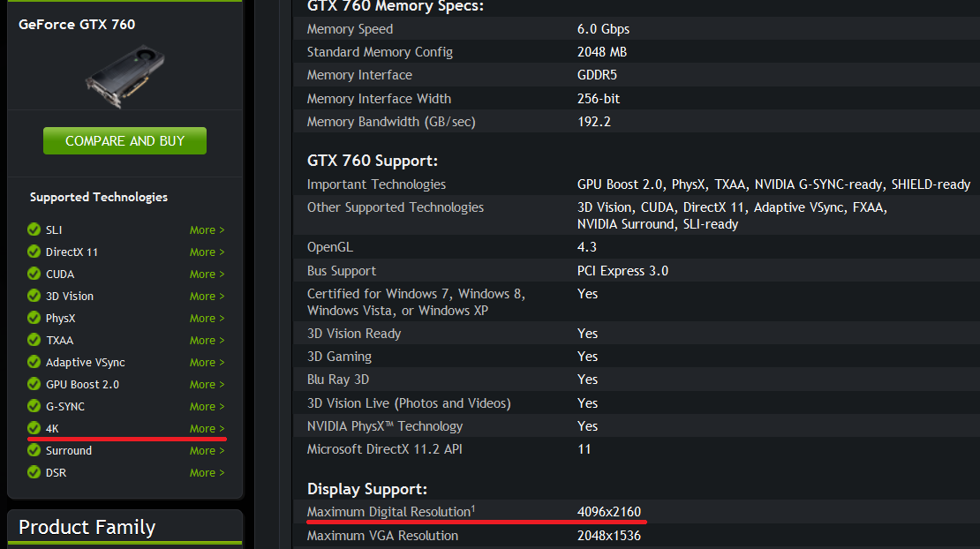Click the Display Support section heading

[x=367, y=489]
